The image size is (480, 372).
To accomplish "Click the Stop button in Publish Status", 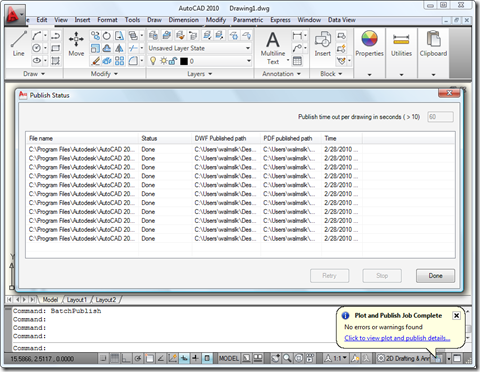I will pos(382,276).
